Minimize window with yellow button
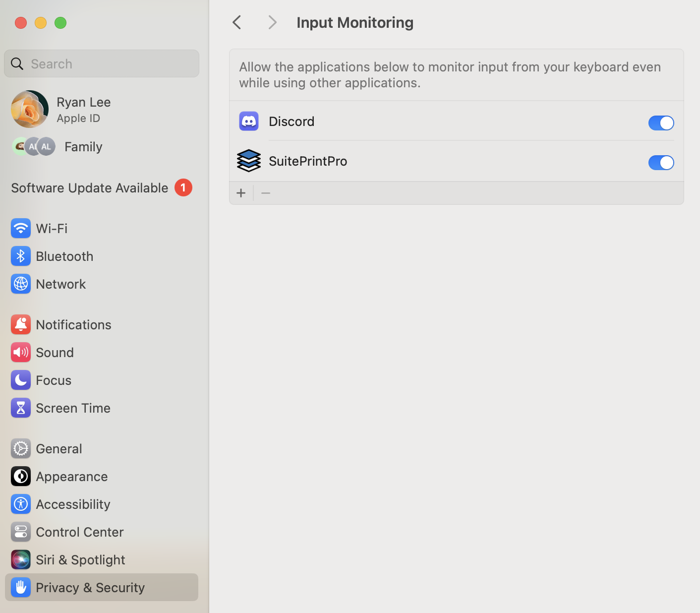The width and height of the screenshot is (700, 613). tap(41, 23)
